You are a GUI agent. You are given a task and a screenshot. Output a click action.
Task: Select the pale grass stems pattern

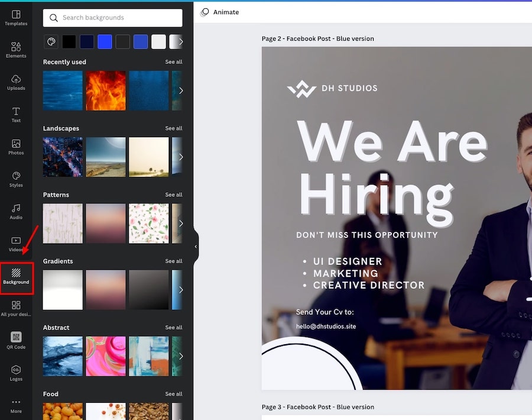click(63, 224)
